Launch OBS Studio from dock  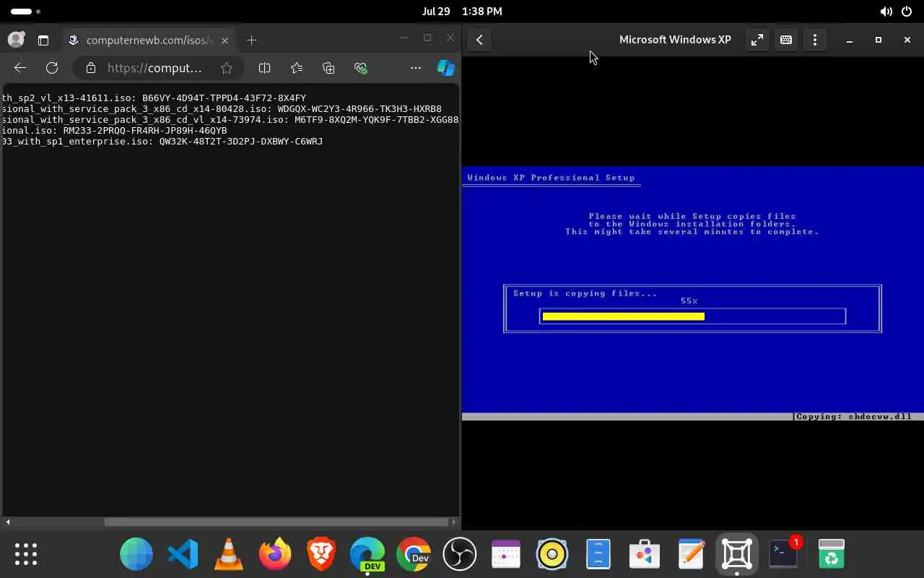(x=460, y=554)
